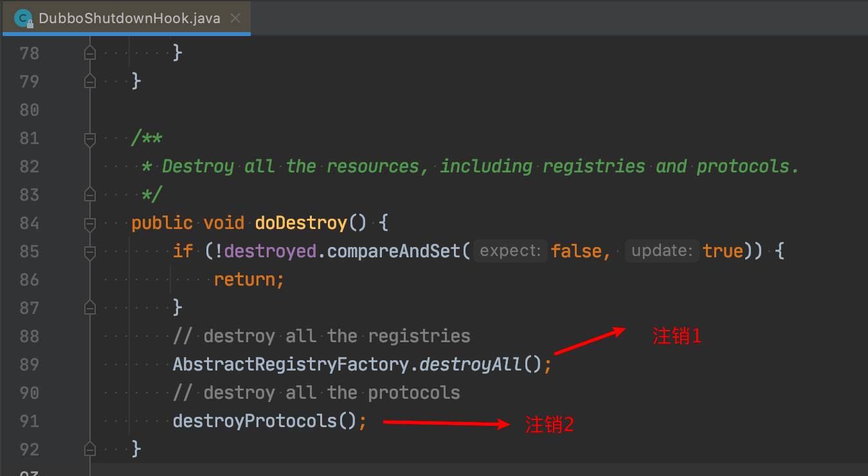Click AbstractRegistryFactory class name
This screenshot has height=476, width=868.
[x=291, y=365]
